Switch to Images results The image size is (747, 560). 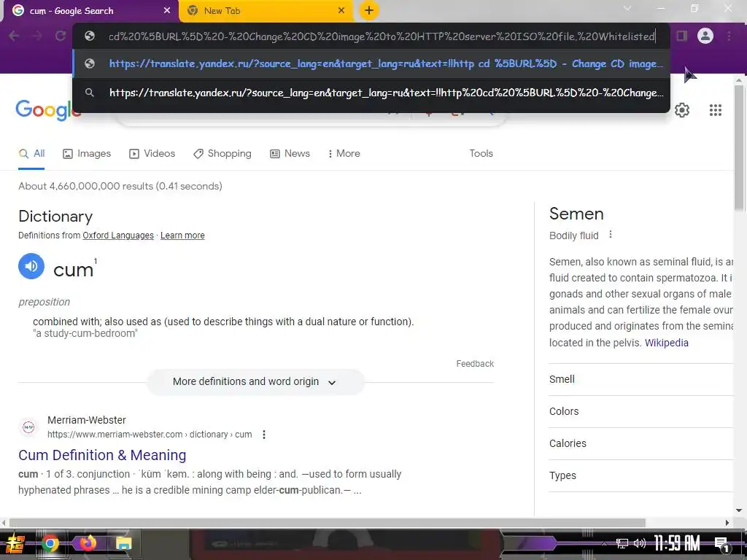(87, 154)
